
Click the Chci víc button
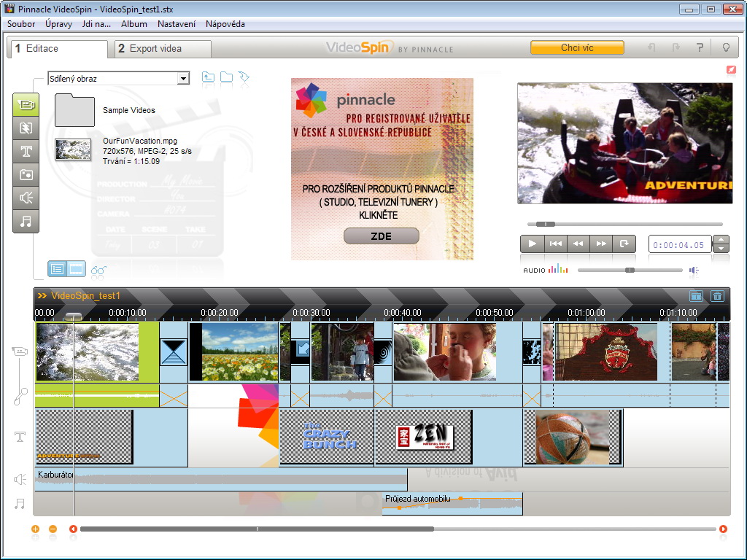pos(577,47)
